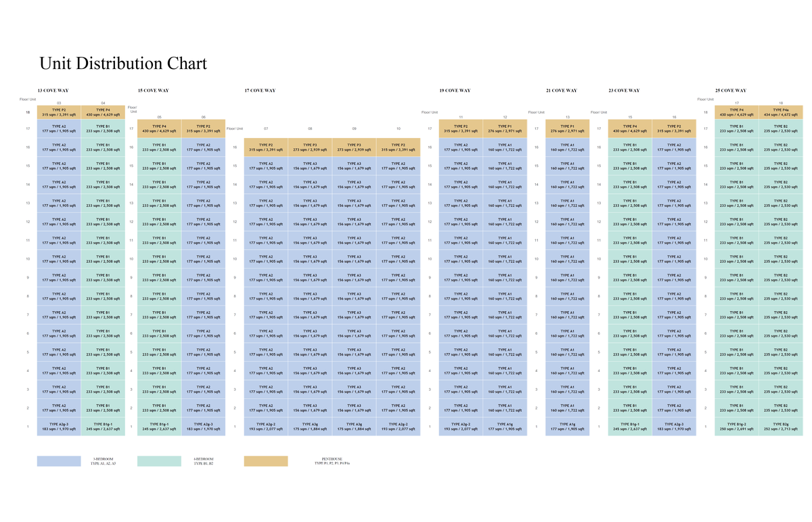Click TYPE A3g cell under unit 09

point(354,427)
